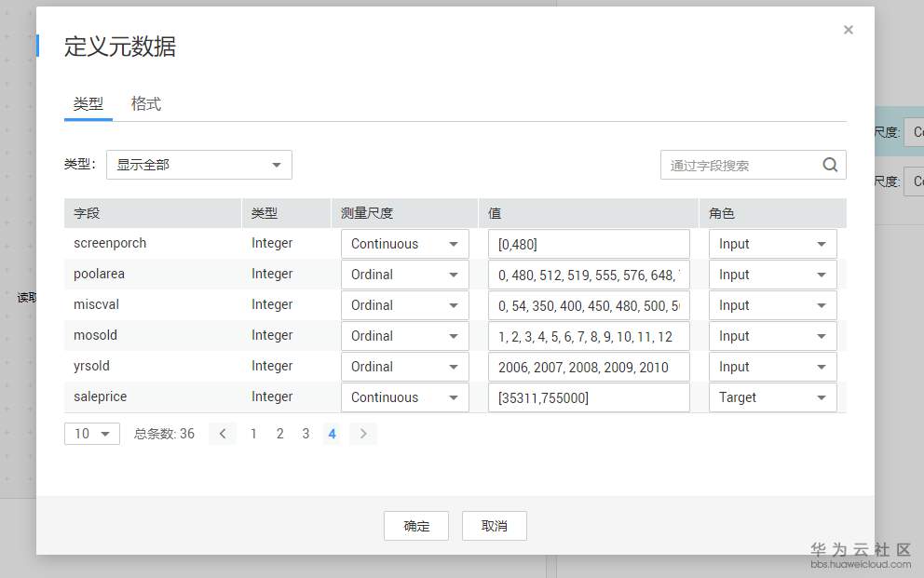The height and width of the screenshot is (578, 924).
Task: Expand screenporch measurement scale dropdown
Action: [x=404, y=244]
